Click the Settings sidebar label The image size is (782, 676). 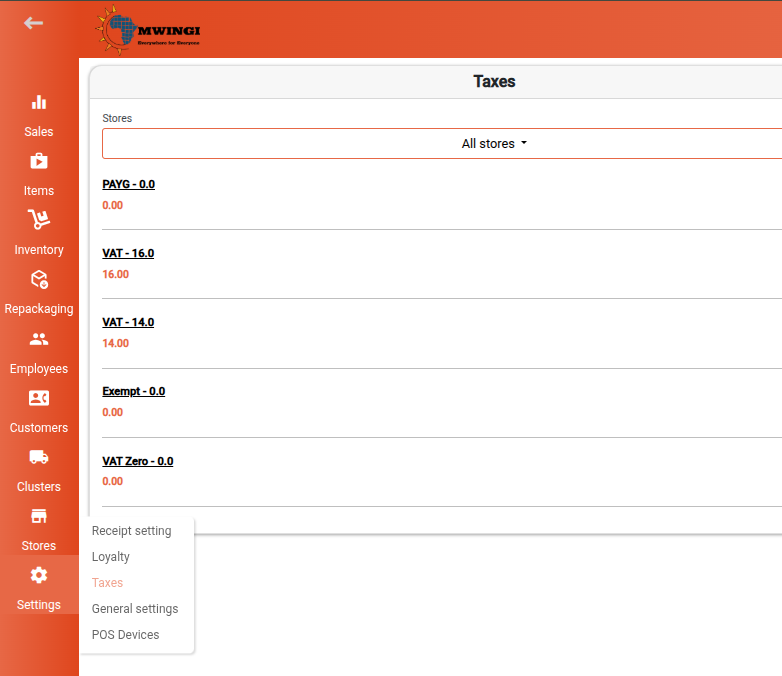coord(39,605)
